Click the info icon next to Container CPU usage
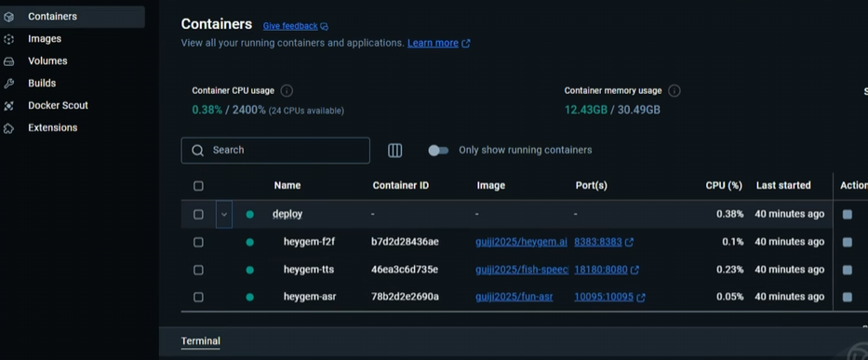868x360 pixels. pyautogui.click(x=287, y=91)
